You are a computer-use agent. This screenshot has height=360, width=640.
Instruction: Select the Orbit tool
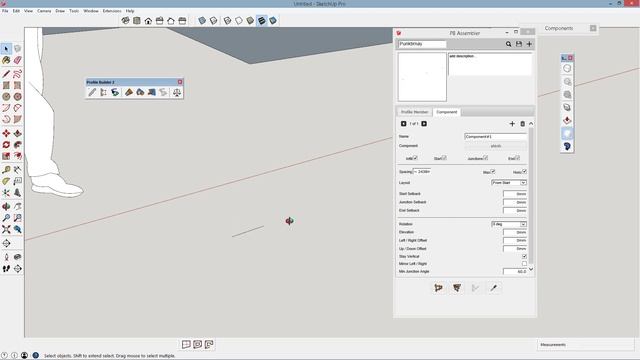tap(6, 207)
